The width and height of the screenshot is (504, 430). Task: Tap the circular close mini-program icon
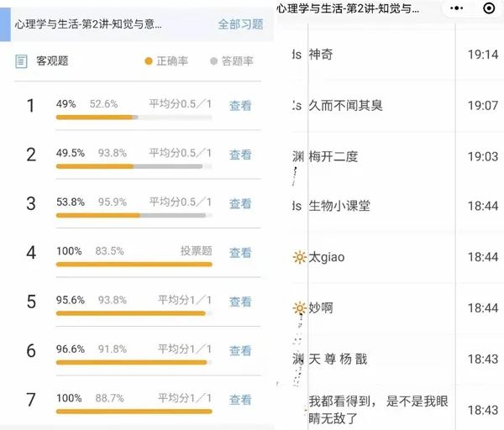[x=489, y=8]
